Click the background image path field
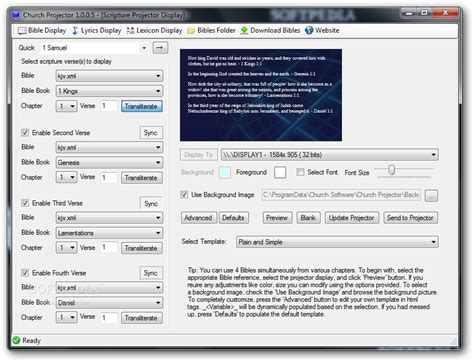The height and width of the screenshot is (362, 474). pyautogui.click(x=341, y=195)
